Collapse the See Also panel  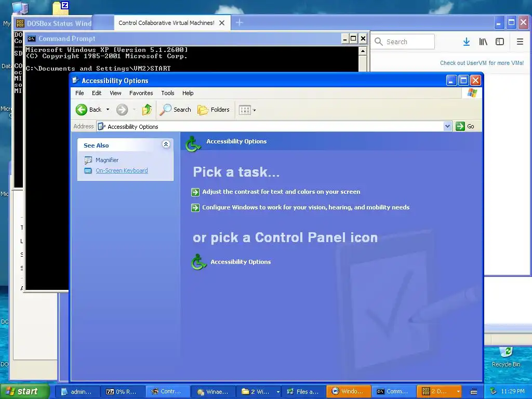[166, 144]
